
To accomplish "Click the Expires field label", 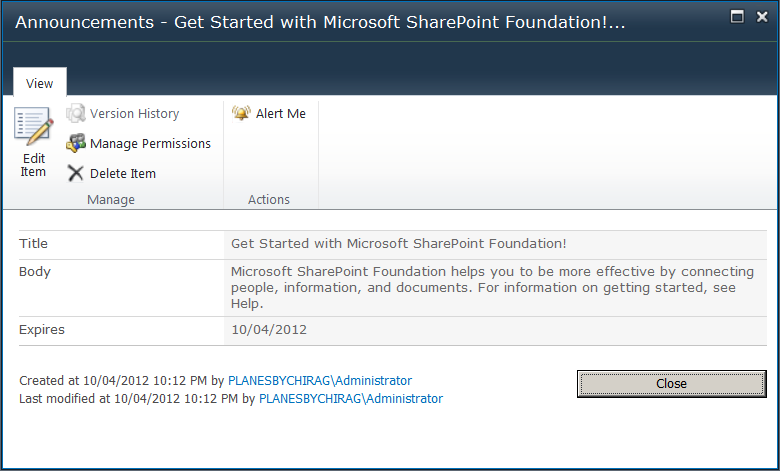I will pos(42,330).
